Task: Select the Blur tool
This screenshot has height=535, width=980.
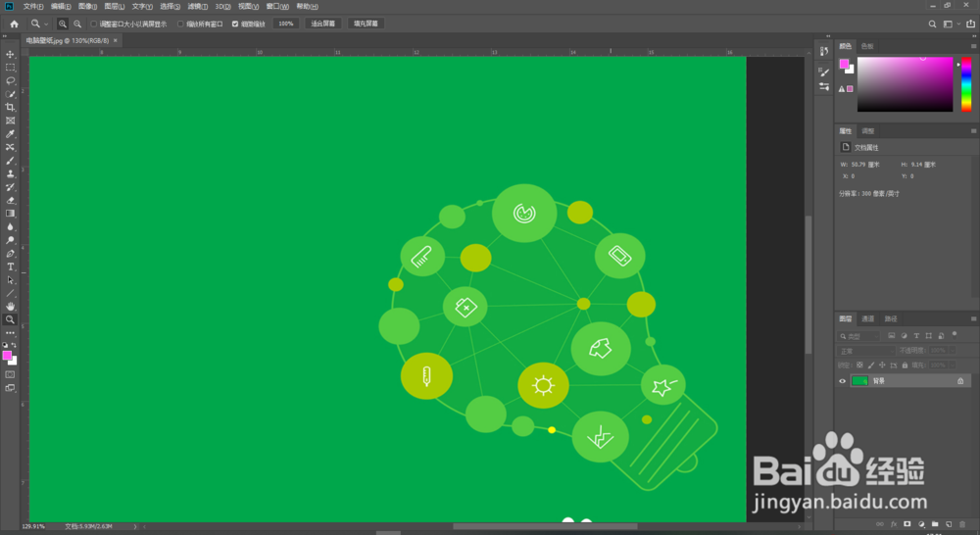Action: click(x=10, y=227)
